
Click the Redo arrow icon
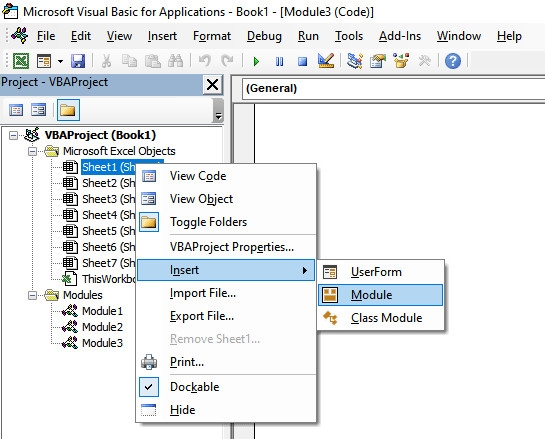(227, 61)
